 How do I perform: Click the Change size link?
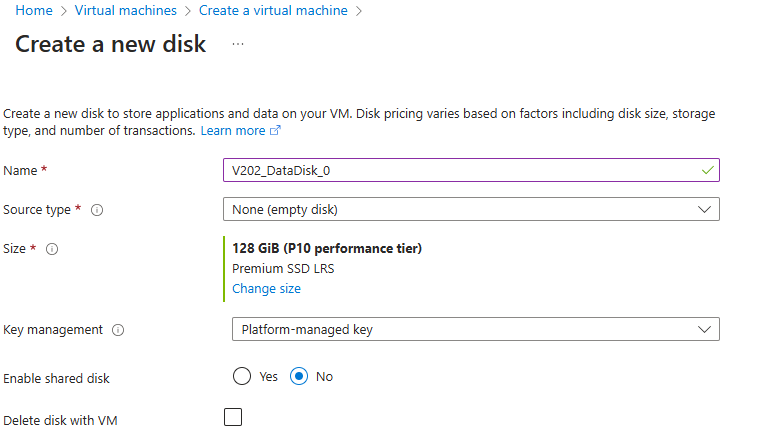[x=266, y=289]
